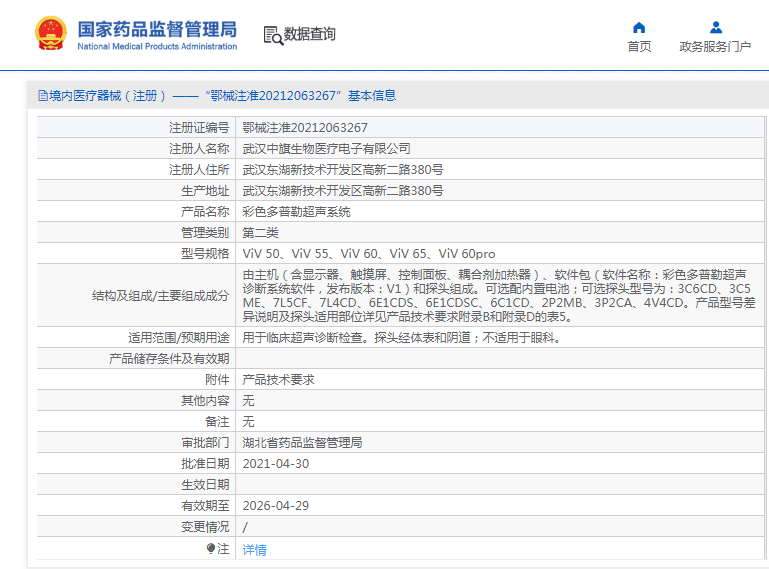Screen dimensions: 769x569
Task: Click the document icon before 境内医疗器械
Action: 42,96
